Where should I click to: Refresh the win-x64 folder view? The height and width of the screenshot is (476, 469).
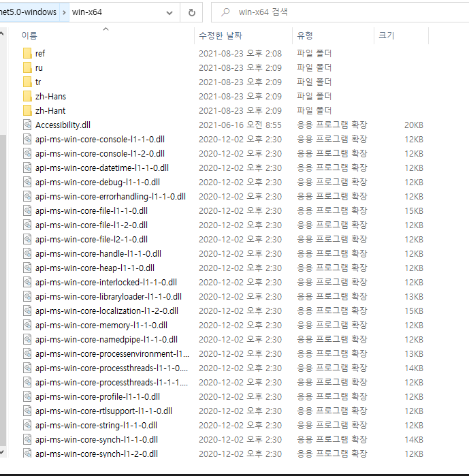(191, 12)
